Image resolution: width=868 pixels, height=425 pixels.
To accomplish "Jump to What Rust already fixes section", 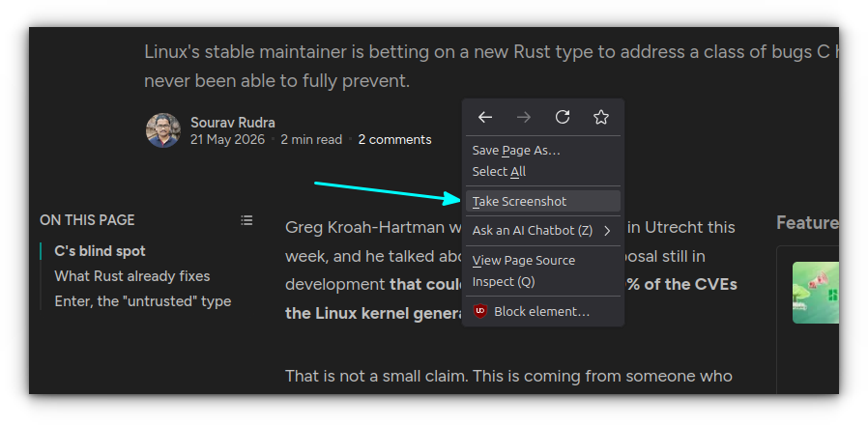I will [132, 276].
